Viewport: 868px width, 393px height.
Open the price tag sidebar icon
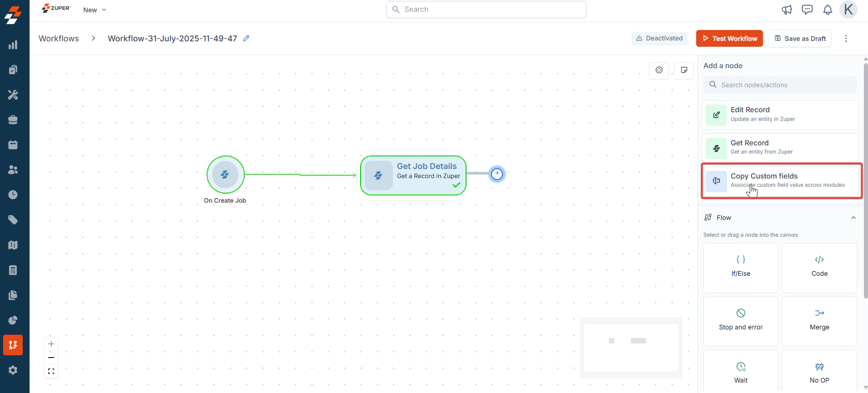[x=13, y=220]
